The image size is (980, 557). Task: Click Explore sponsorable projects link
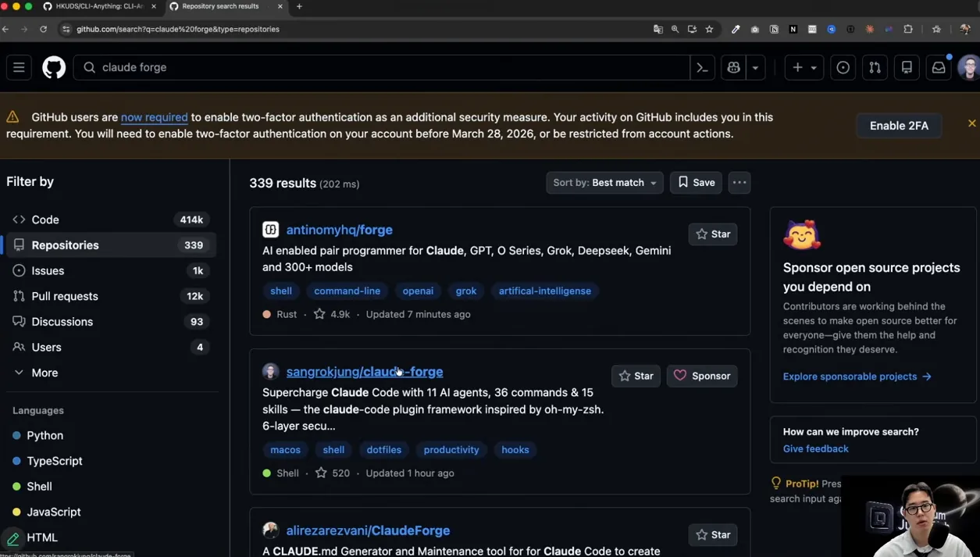857,377
